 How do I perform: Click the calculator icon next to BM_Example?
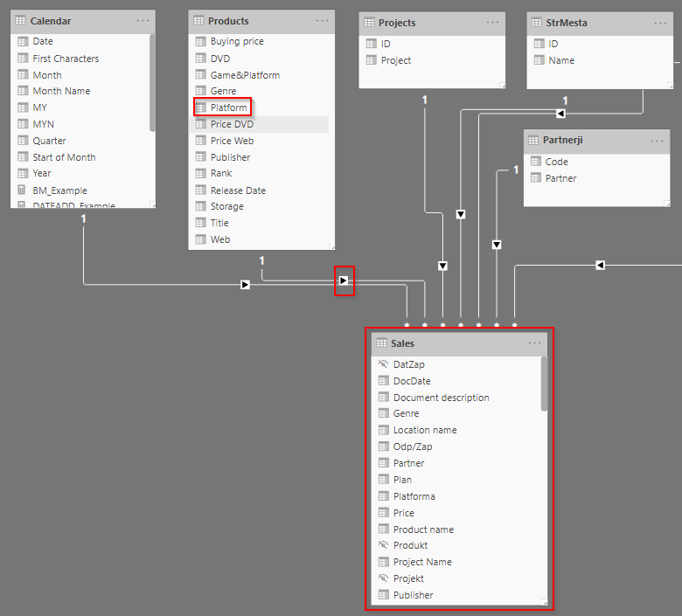click(x=23, y=190)
